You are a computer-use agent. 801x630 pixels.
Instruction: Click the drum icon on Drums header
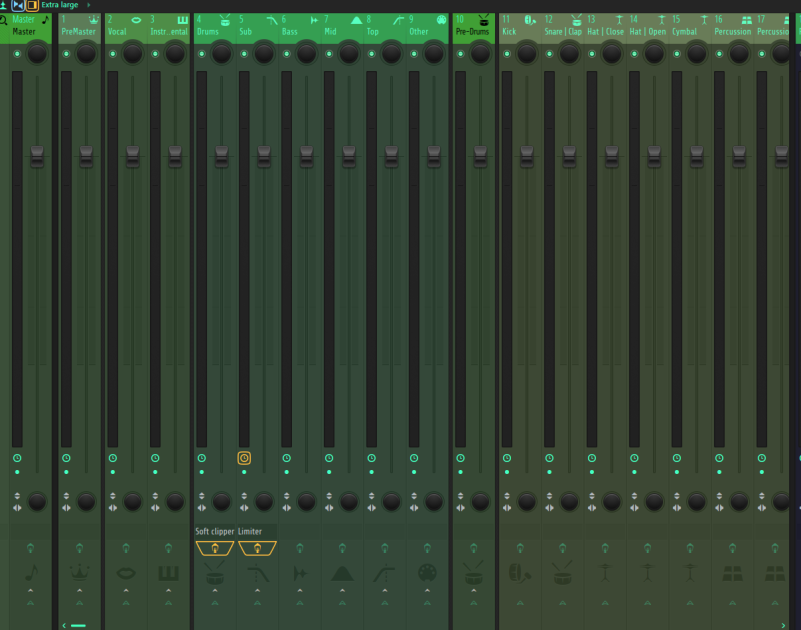(225, 20)
